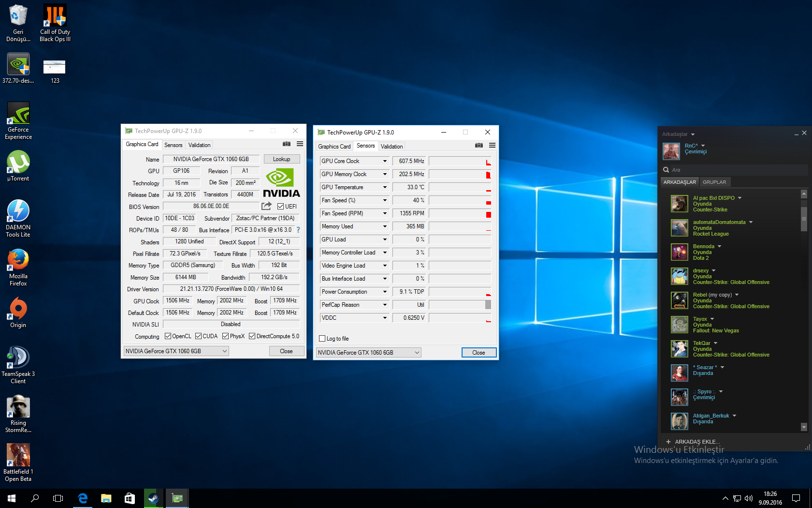Click GPU Core Clock sensor graph
Image resolution: width=812 pixels, height=508 pixels.
click(460, 161)
